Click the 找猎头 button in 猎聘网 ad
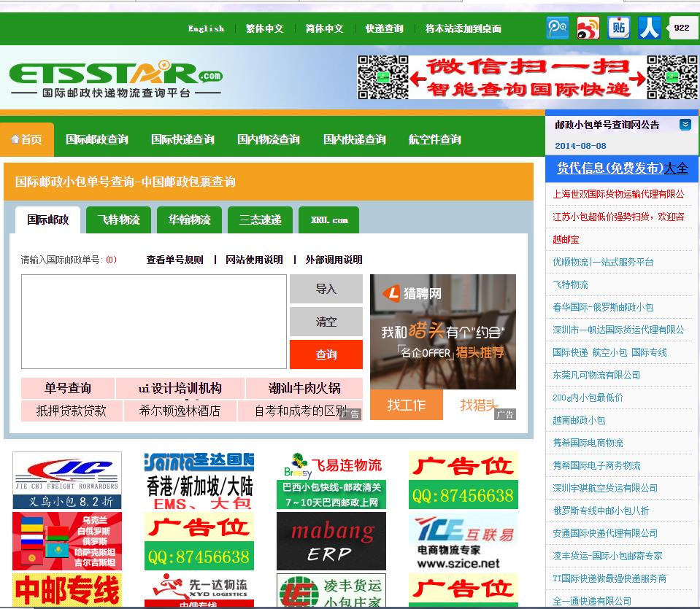This screenshot has height=609, width=700. [479, 405]
